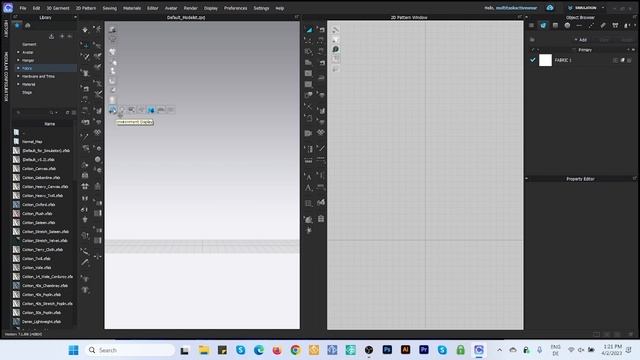Open the dropdown arrow in the Library panel header
Screen dimensions: 640x360
[x=75, y=17]
